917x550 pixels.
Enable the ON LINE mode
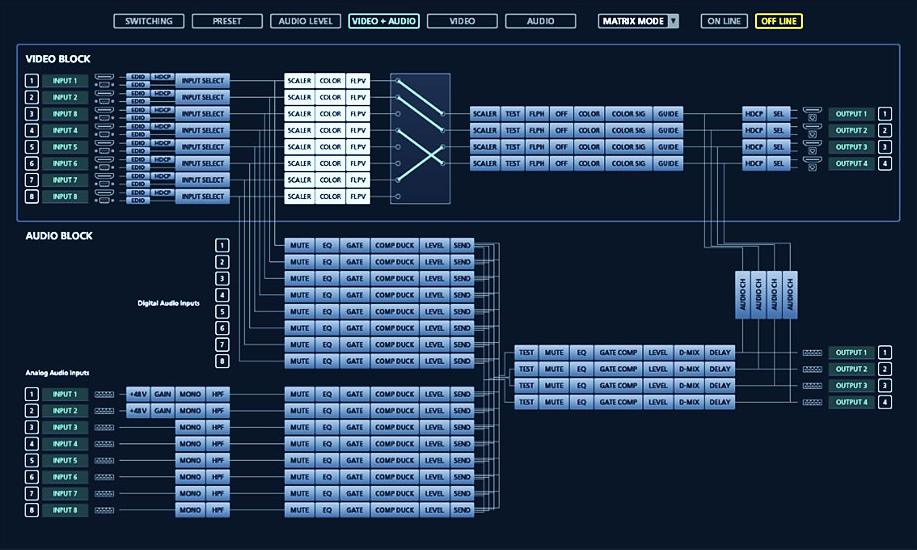(x=724, y=21)
